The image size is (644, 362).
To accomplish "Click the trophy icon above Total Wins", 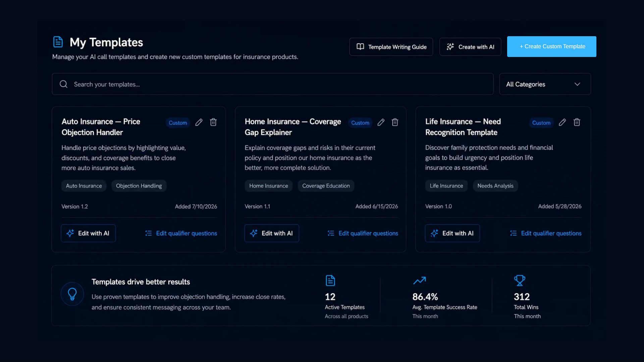I will pyautogui.click(x=520, y=281).
